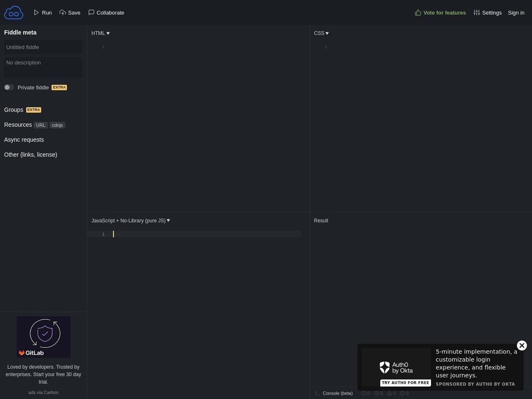Click the GitLab ad image
Viewport: 532px width, 399px height.
pos(44,337)
